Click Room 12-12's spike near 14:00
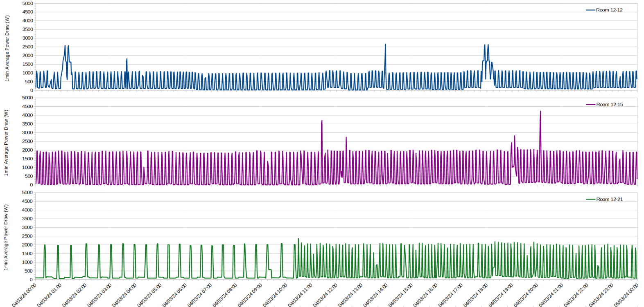644x307 pixels. (x=385, y=45)
